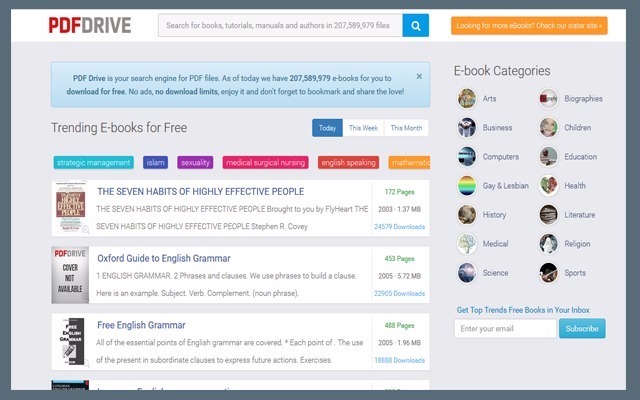
Task: Click the Biographies category icon
Action: point(548,98)
